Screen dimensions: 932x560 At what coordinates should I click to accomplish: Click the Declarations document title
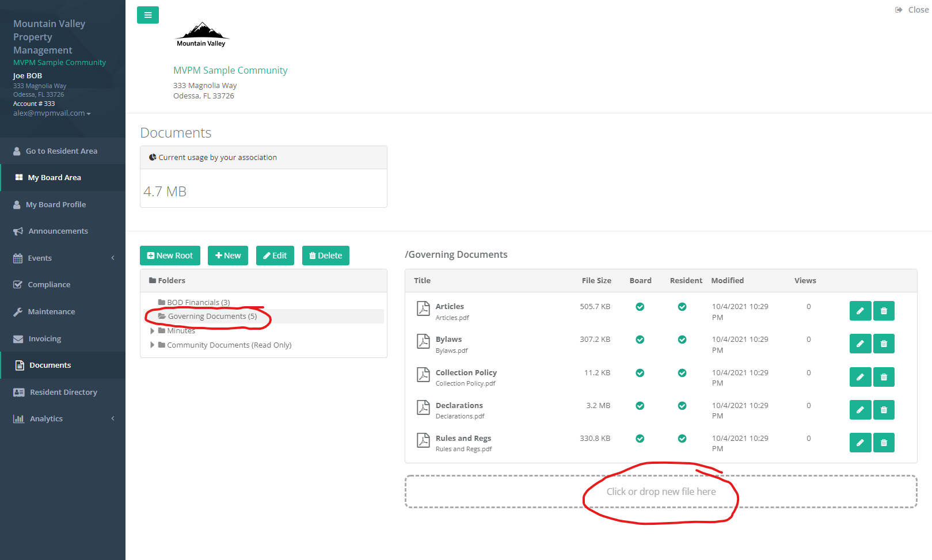pyautogui.click(x=459, y=405)
